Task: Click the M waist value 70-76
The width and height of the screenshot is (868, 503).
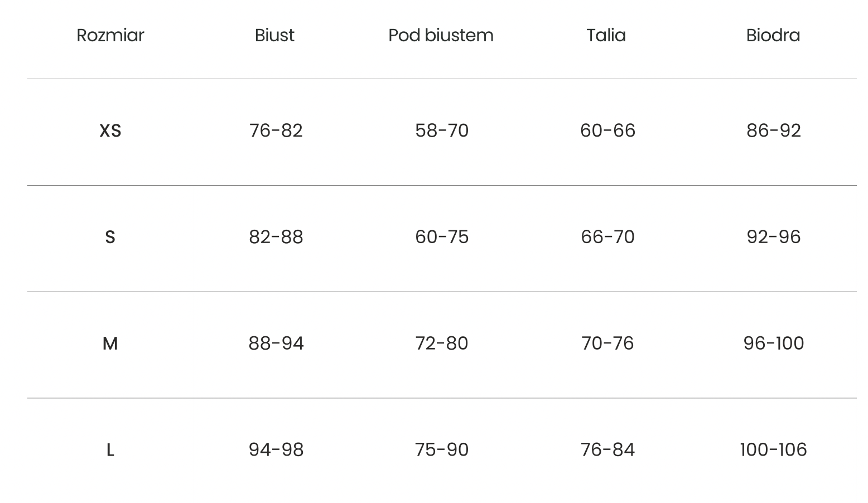Action: (607, 343)
